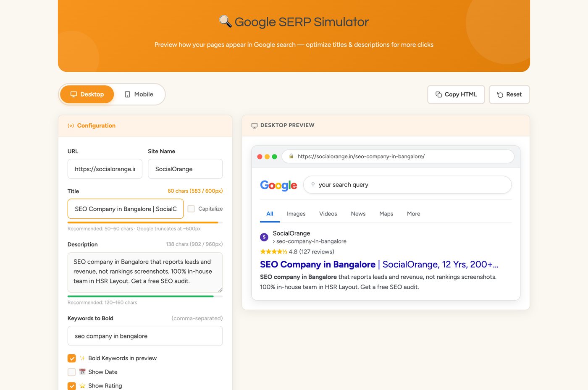Switch to Mobile preview mode
Screen dimensions: 588x390
pyautogui.click(x=139, y=94)
